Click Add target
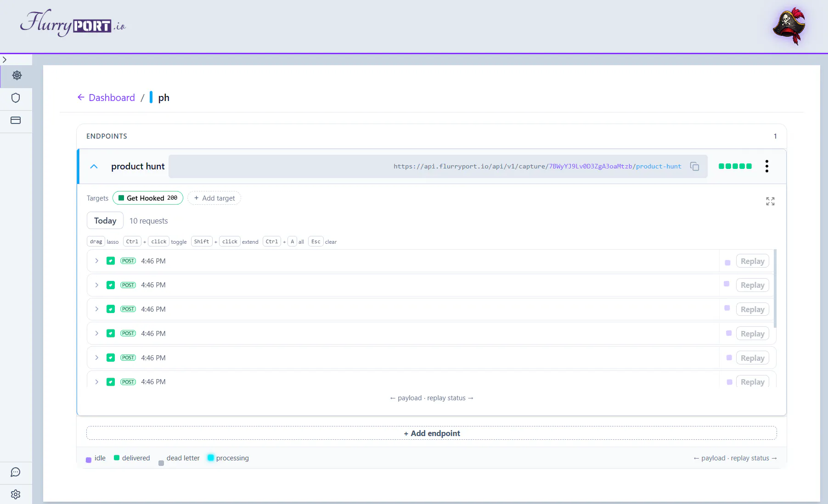 (x=214, y=198)
